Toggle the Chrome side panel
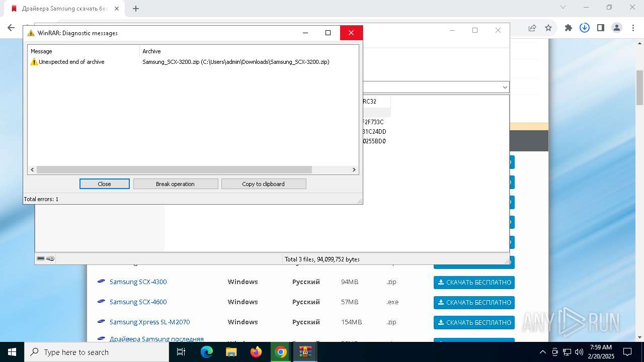 click(x=601, y=28)
